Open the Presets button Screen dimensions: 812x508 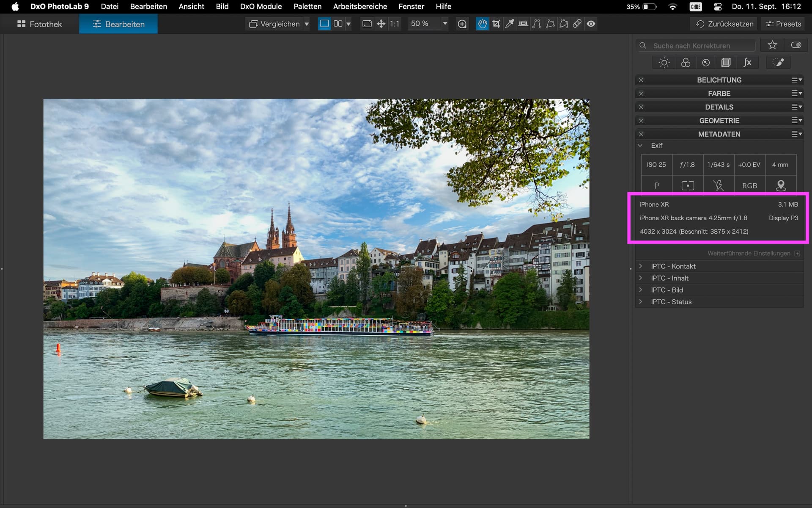click(783, 24)
